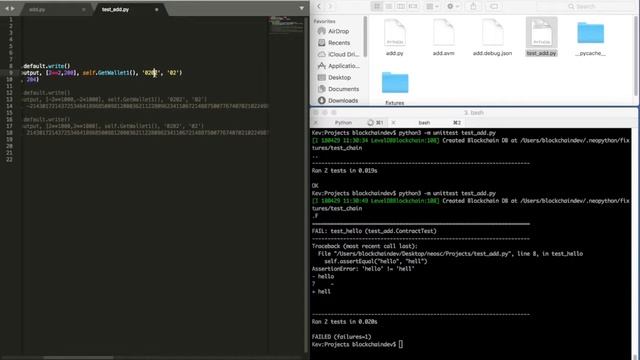
Task: Open Downloads in Finder sidebar
Action: 338,100
